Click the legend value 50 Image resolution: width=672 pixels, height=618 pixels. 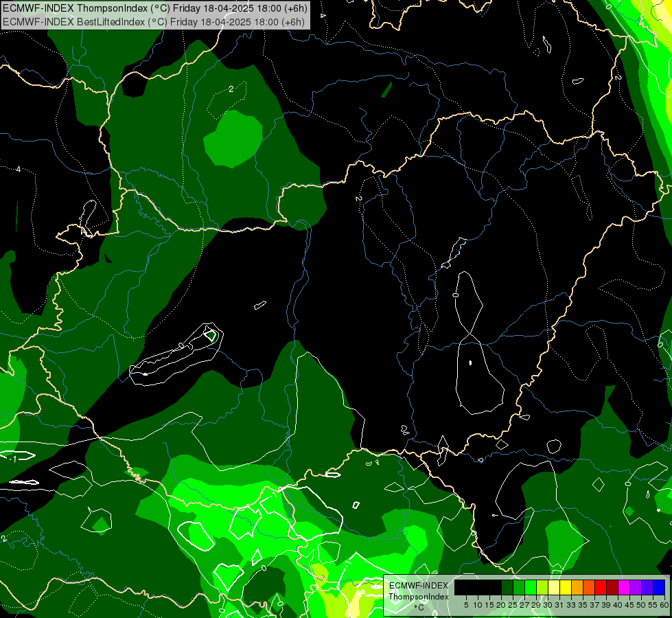(x=642, y=605)
